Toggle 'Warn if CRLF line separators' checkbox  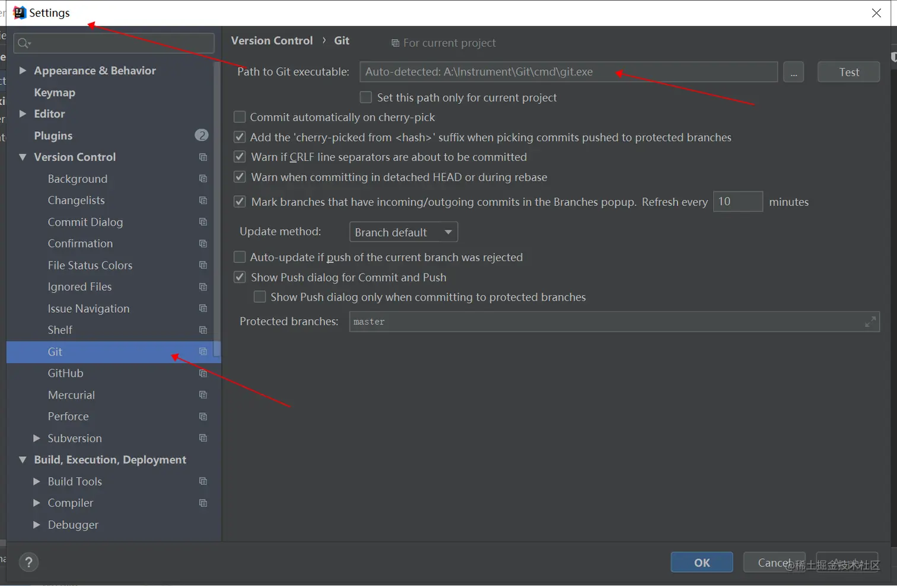pyautogui.click(x=240, y=157)
